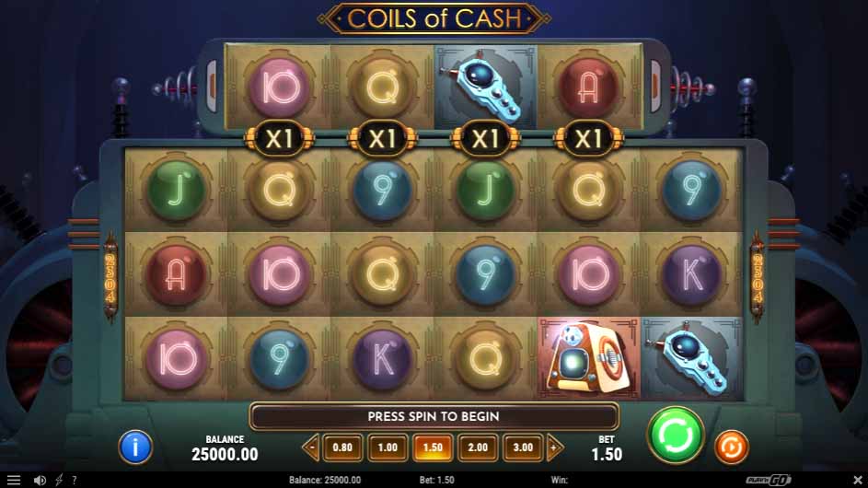Increase bet with the plus arrow
This screenshot has height=488, width=868.
(x=554, y=447)
